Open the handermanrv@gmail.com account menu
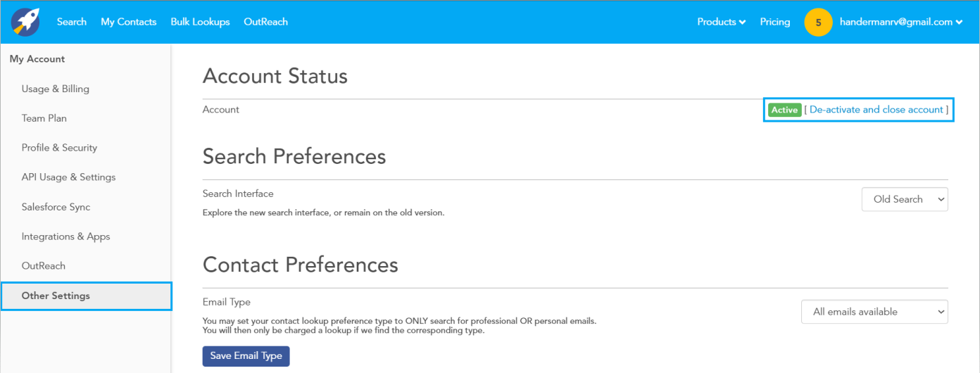Screen dimensions: 980x373 click(x=900, y=22)
